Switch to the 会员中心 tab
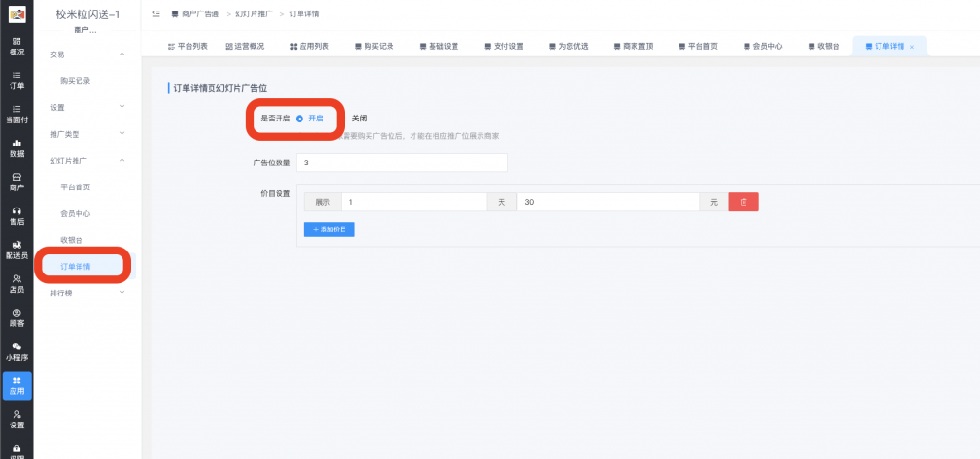This screenshot has height=459, width=980. coord(763,46)
